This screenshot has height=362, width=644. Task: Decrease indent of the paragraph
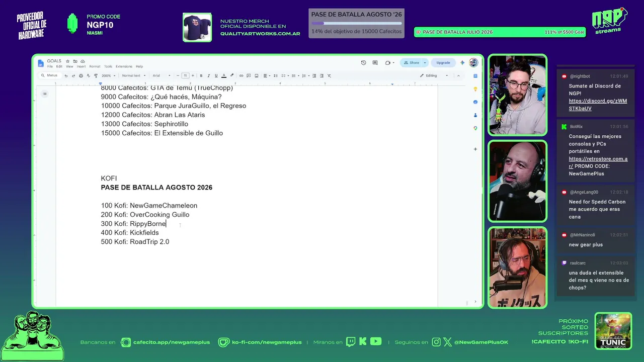[314, 76]
